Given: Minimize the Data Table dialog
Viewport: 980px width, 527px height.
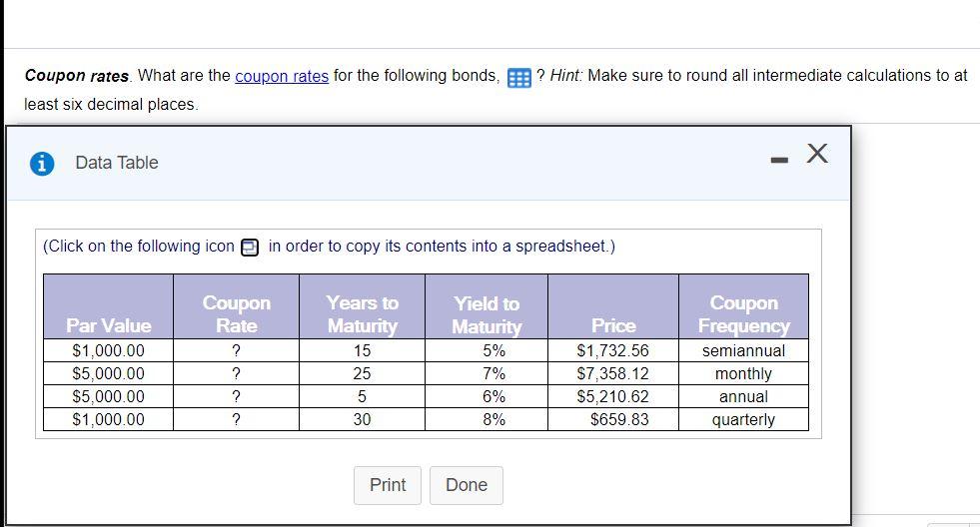Looking at the screenshot, I should [779, 161].
